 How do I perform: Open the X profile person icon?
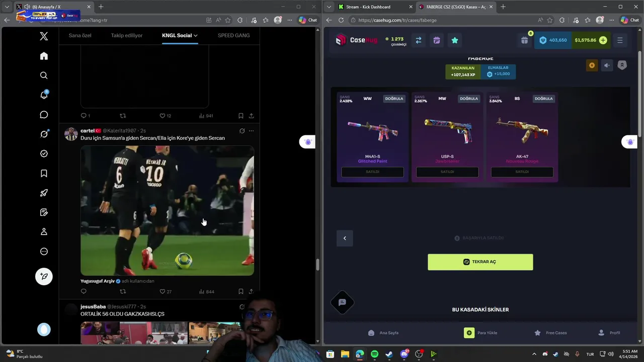(44, 232)
